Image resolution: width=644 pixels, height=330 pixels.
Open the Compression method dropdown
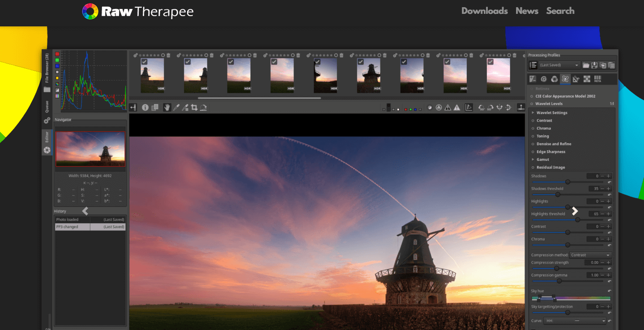pyautogui.click(x=590, y=255)
